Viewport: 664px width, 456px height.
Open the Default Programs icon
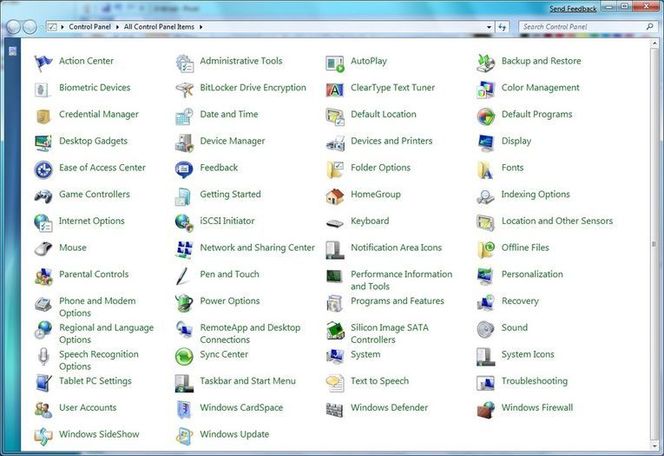pyautogui.click(x=485, y=116)
